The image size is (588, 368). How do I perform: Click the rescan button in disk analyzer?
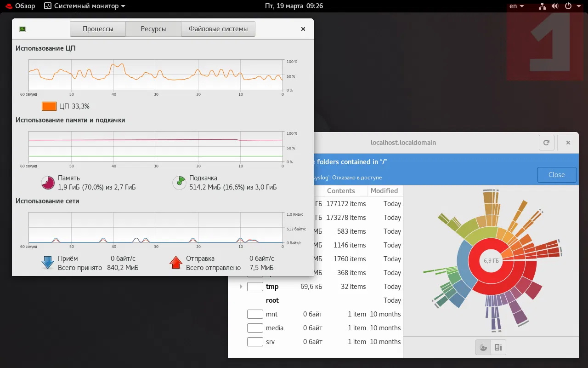point(547,143)
